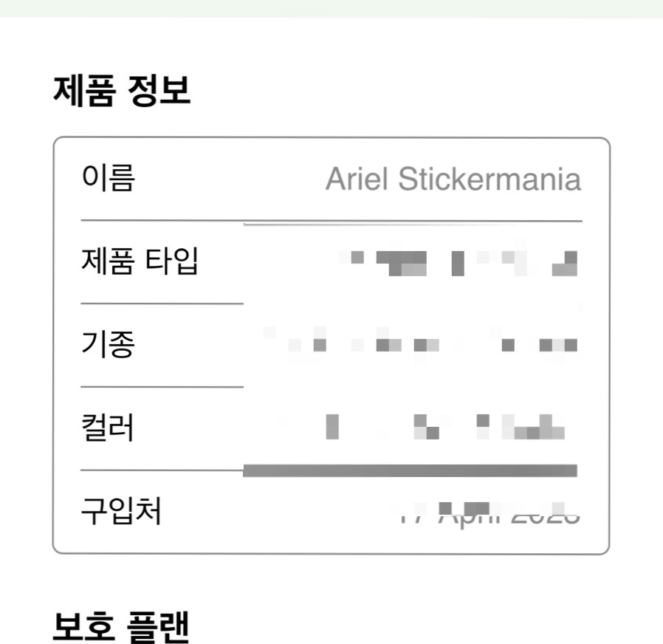
Task: Click the word Ariel in the name
Action: coord(357,179)
